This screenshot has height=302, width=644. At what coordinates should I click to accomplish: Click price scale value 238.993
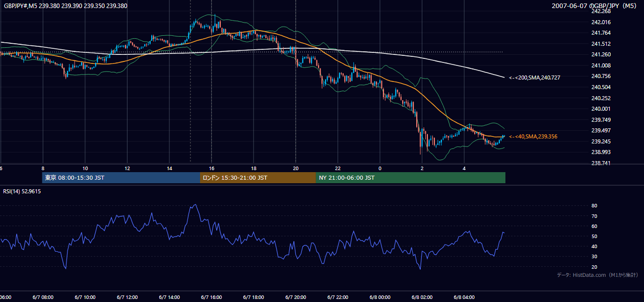(x=601, y=152)
